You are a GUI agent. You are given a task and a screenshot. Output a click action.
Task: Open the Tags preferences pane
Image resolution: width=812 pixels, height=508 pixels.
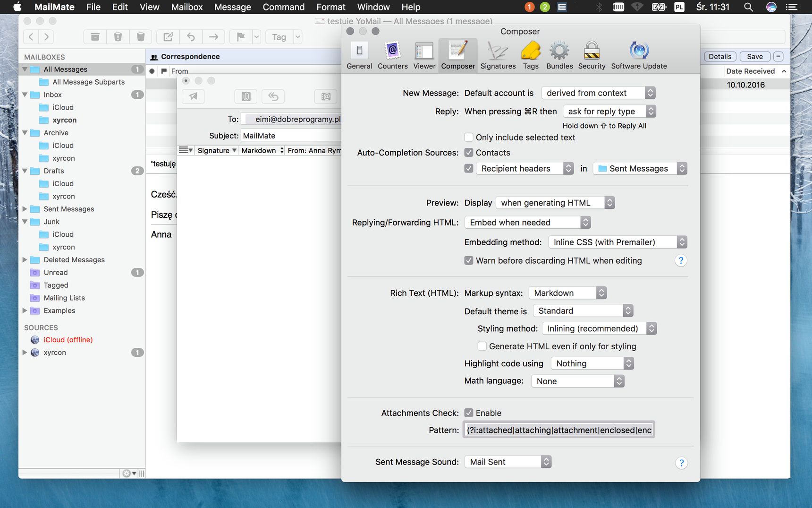tap(531, 55)
